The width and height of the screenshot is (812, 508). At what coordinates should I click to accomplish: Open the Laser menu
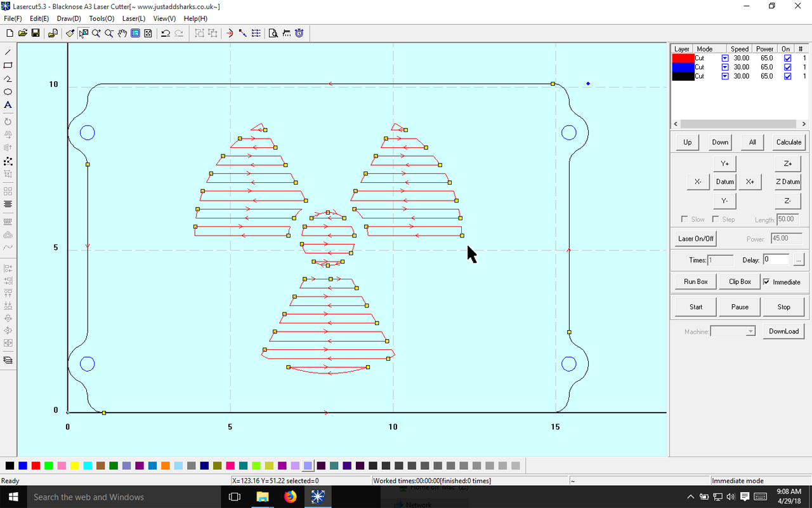tap(133, 18)
